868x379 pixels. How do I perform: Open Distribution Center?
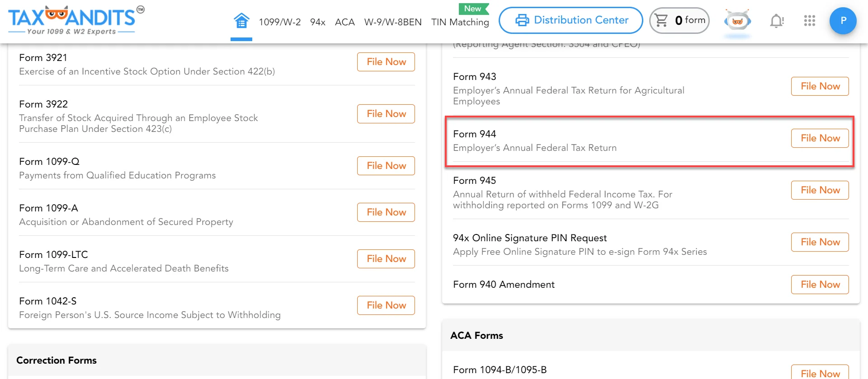pos(571,20)
